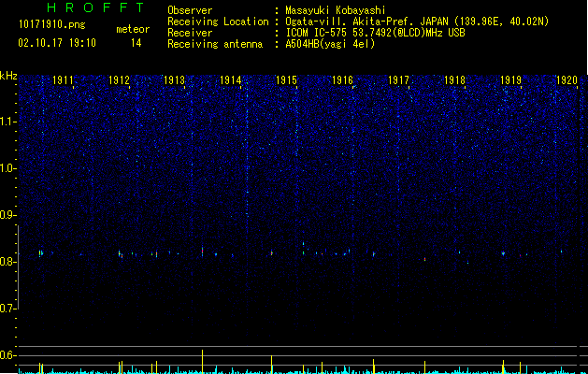Viewport: 588px width, 374px height.
Task: Click the HROFFT title text
Action: (96, 7)
